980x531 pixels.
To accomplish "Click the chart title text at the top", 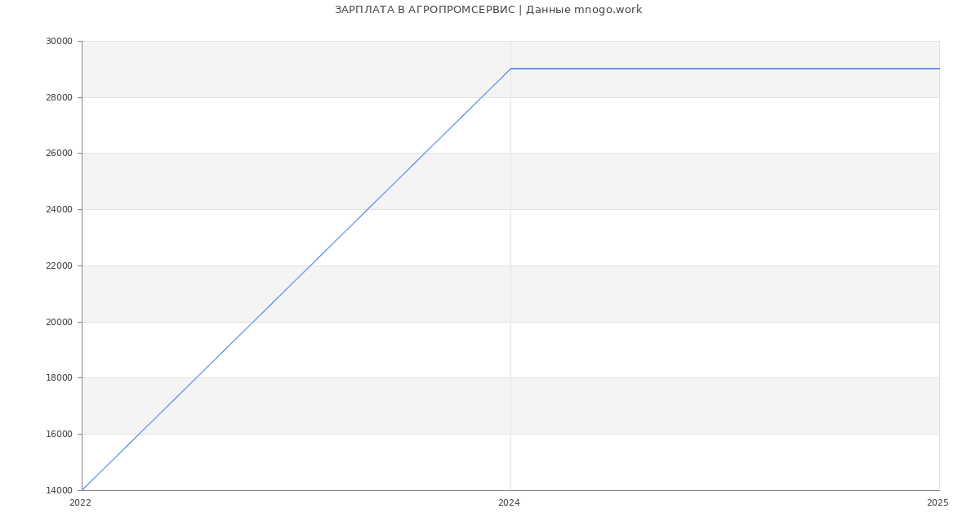I will click(488, 10).
